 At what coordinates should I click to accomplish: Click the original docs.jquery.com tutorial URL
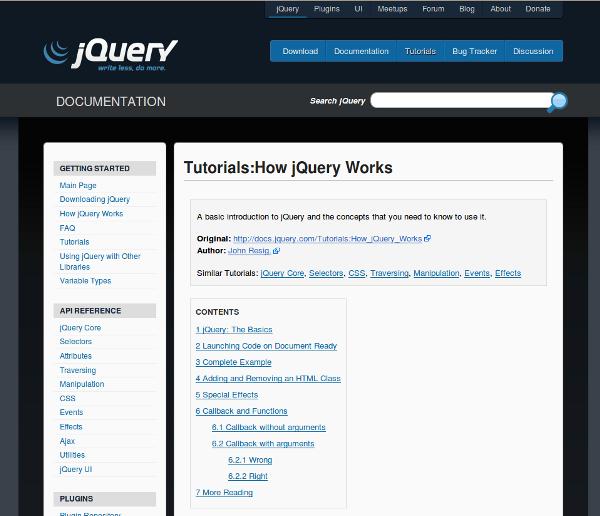coord(328,239)
